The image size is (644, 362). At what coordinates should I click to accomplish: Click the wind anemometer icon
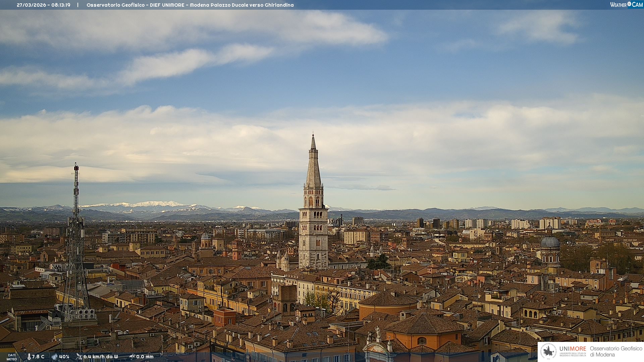tap(79, 357)
